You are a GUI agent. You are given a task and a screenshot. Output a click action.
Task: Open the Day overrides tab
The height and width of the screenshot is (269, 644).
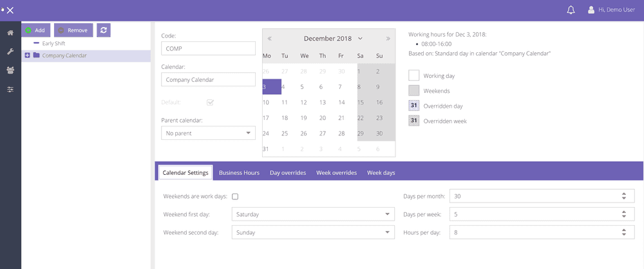point(288,173)
